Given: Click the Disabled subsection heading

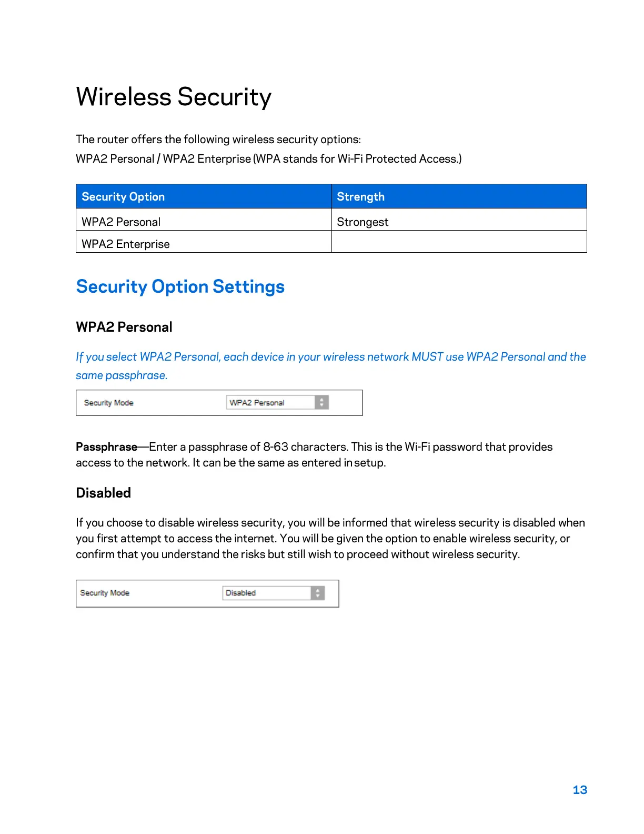Looking at the screenshot, I should [x=104, y=493].
